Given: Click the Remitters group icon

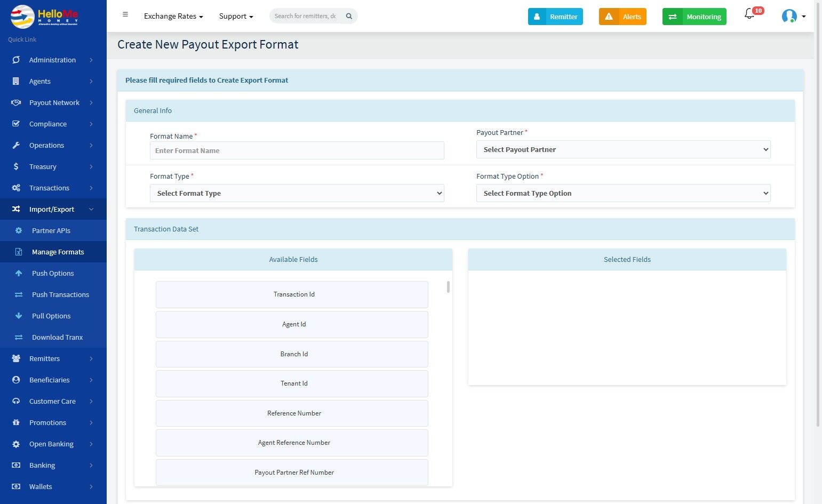Looking at the screenshot, I should pos(16,358).
